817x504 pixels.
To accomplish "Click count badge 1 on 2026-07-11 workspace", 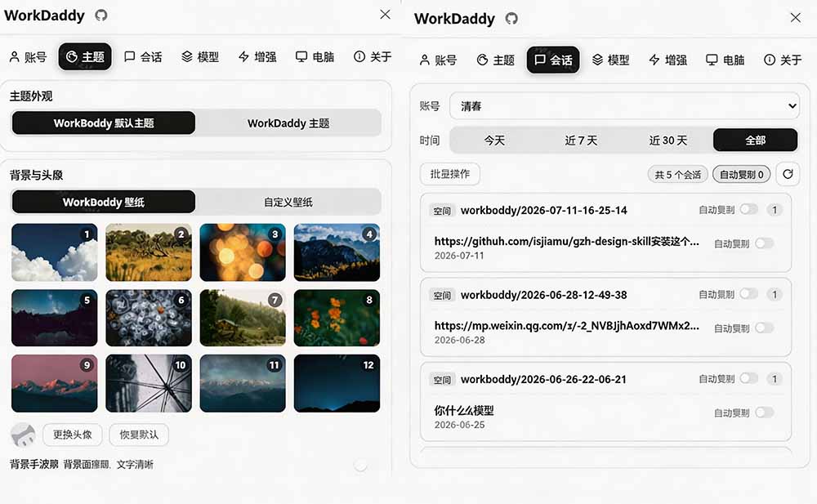I will (x=775, y=209).
